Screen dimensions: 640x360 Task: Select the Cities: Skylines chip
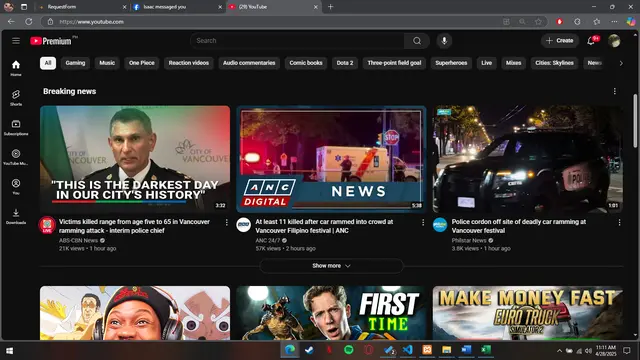pos(554,63)
